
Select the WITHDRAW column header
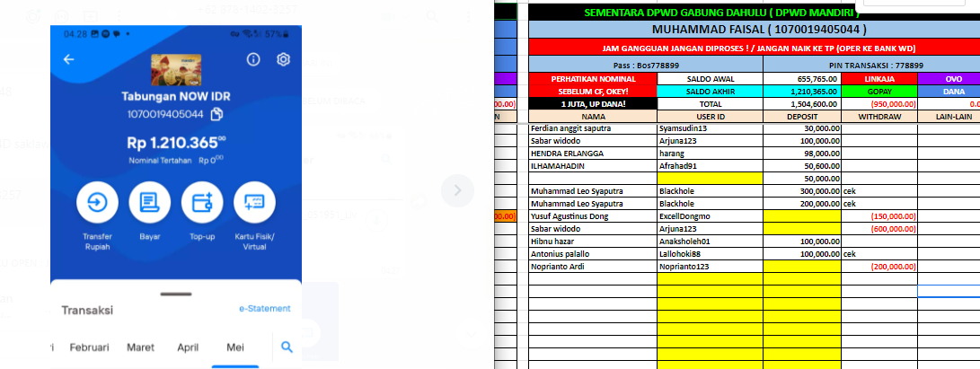pos(878,117)
